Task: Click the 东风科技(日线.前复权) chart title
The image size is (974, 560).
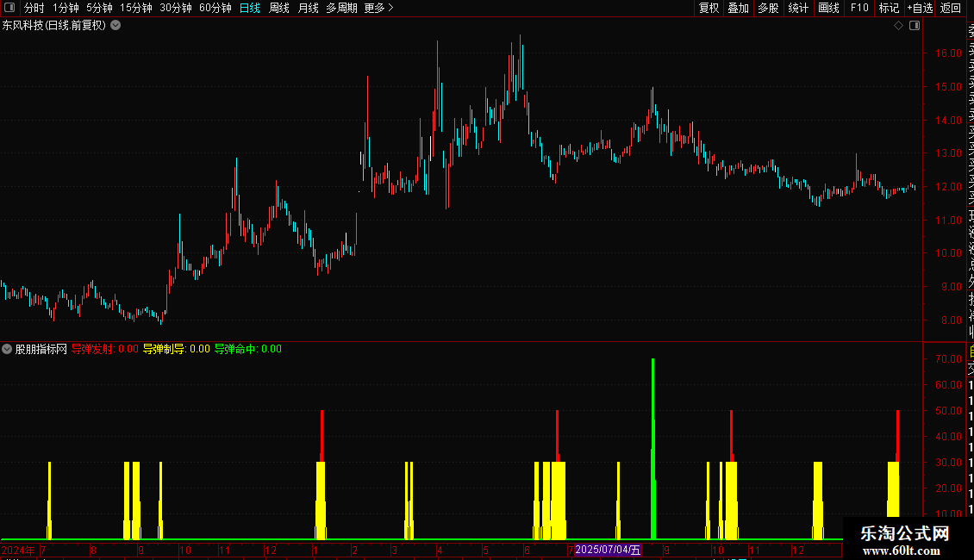Action: click(x=54, y=26)
